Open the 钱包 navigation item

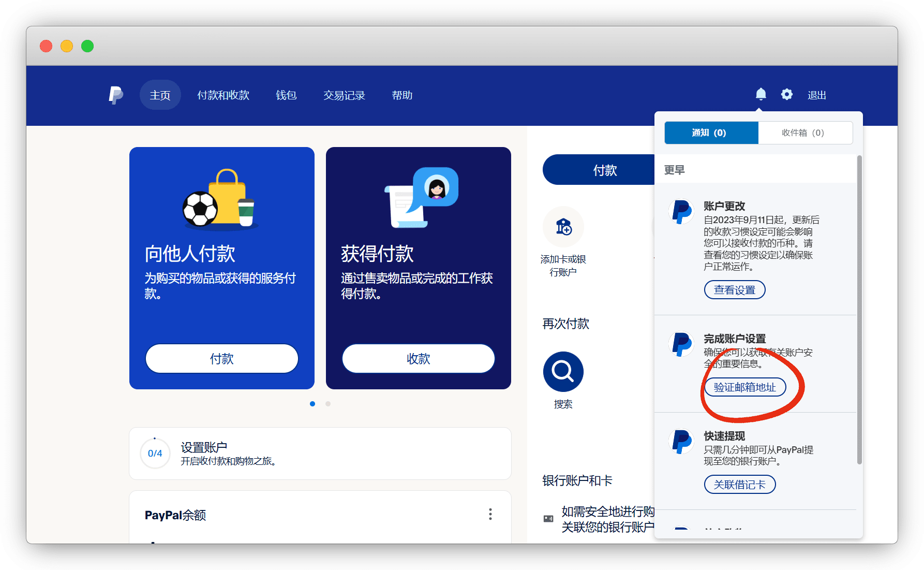(x=286, y=95)
